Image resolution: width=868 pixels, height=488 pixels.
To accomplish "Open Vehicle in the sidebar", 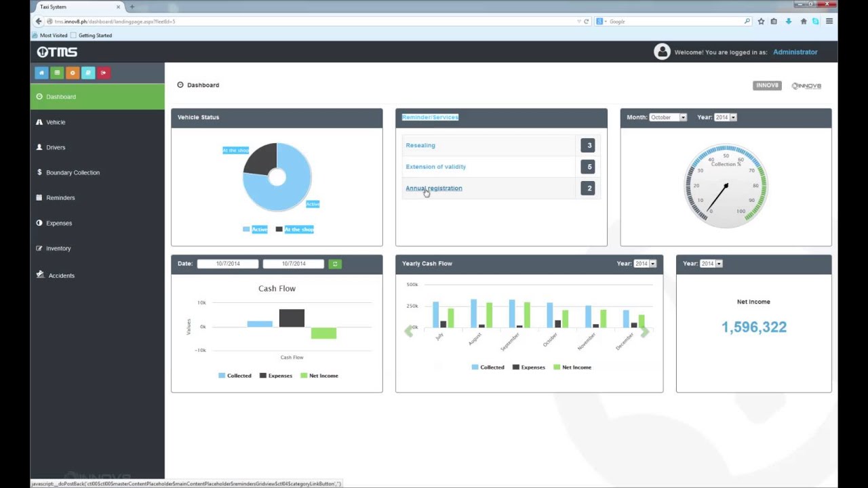I will click(x=97, y=122).
